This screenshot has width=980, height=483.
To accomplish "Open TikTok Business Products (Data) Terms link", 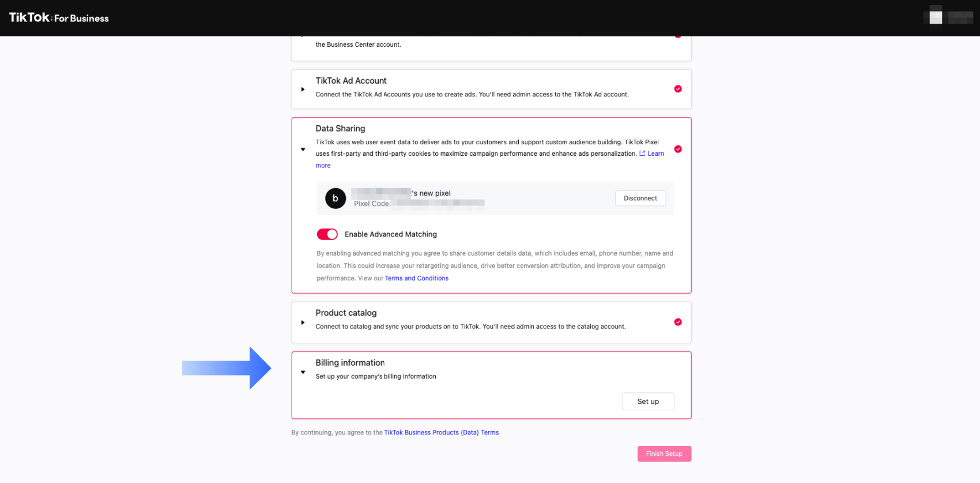I will coord(441,432).
